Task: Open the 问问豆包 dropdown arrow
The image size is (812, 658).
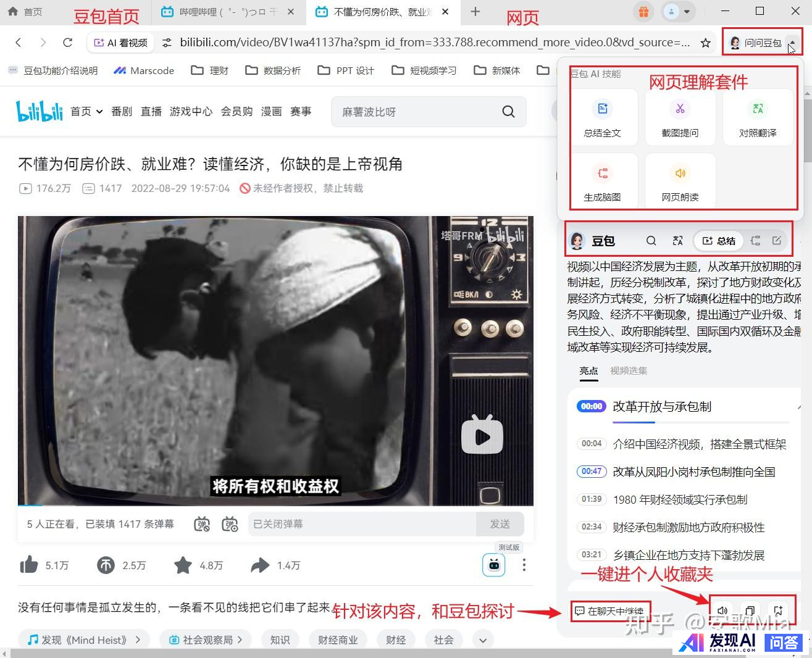Action: click(x=792, y=43)
